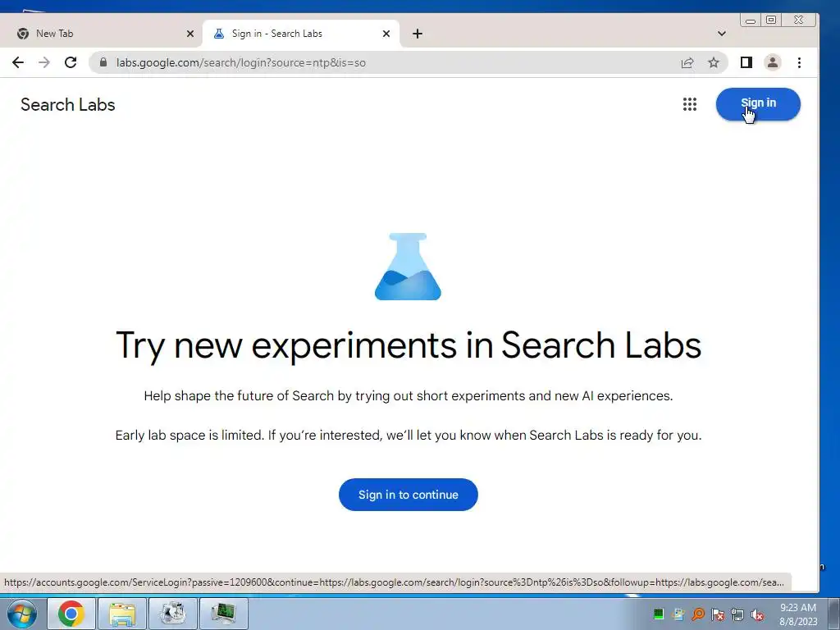The height and width of the screenshot is (630, 840).
Task: Open the Windows Start menu
Action: (22, 614)
